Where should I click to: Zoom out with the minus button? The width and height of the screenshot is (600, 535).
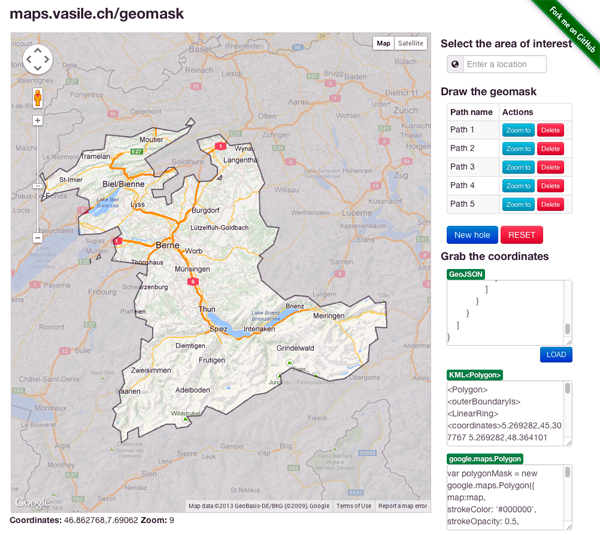38,238
